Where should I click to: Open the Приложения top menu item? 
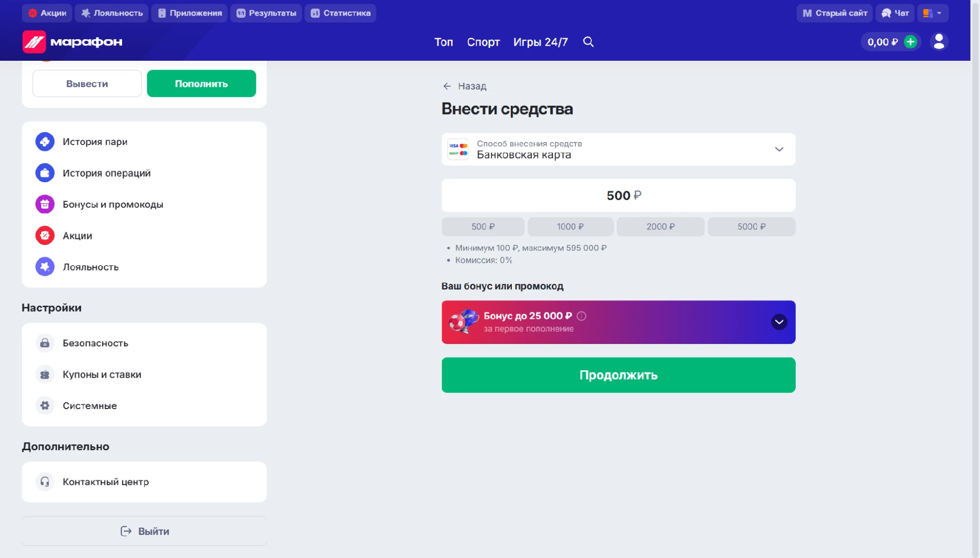coord(190,13)
